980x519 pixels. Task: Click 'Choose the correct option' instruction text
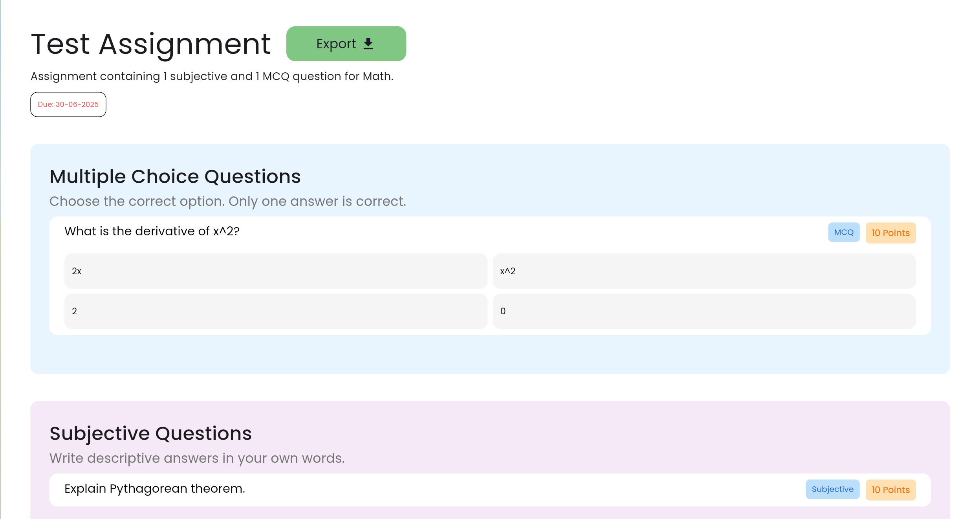pos(228,201)
